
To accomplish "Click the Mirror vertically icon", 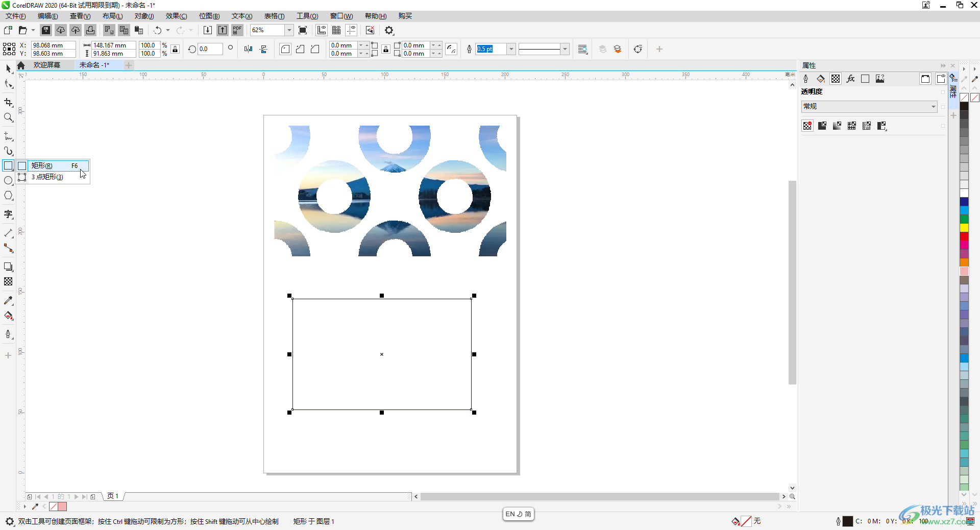I will (263, 49).
